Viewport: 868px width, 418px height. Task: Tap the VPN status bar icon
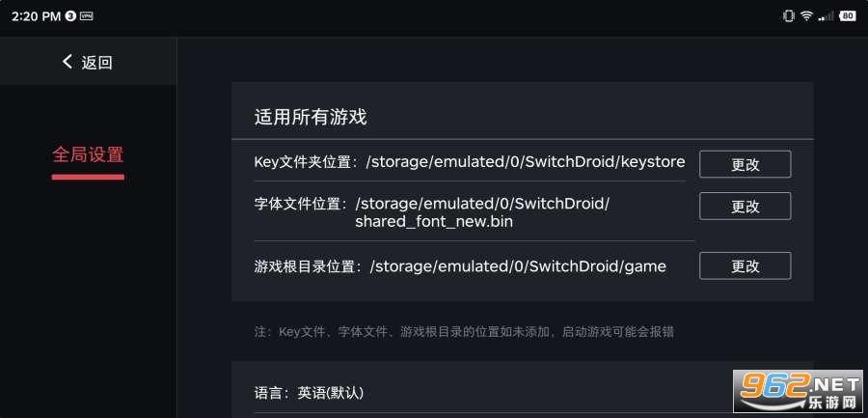(x=87, y=16)
